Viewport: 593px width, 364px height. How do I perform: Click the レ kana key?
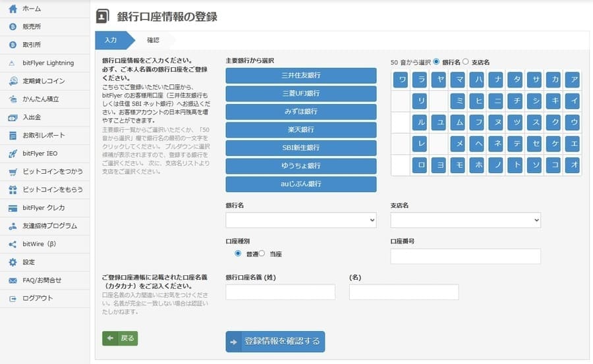[x=420, y=143]
